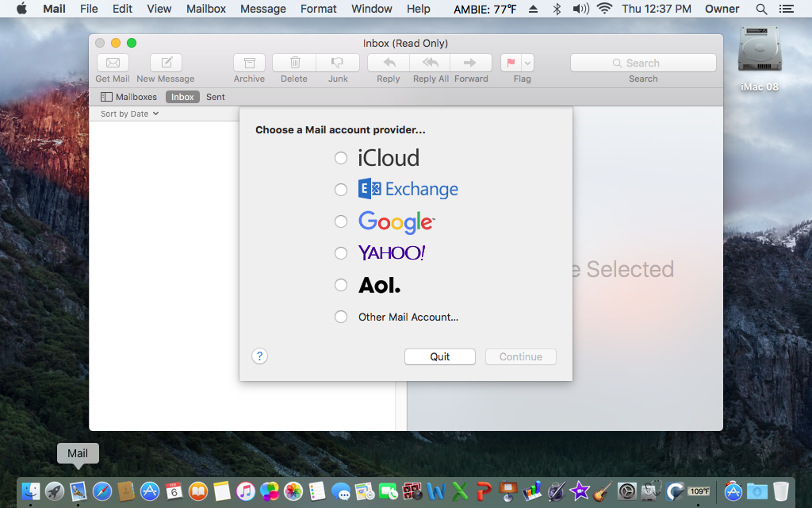Open iTunes music note in the Dock
This screenshot has width=812, height=508.
tap(246, 491)
